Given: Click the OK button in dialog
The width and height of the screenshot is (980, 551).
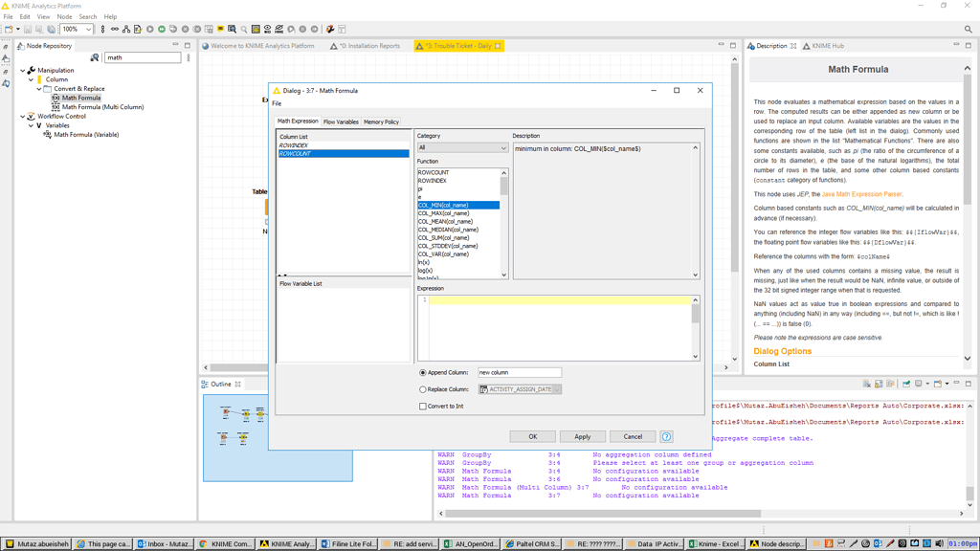Looking at the screenshot, I should click(532, 436).
